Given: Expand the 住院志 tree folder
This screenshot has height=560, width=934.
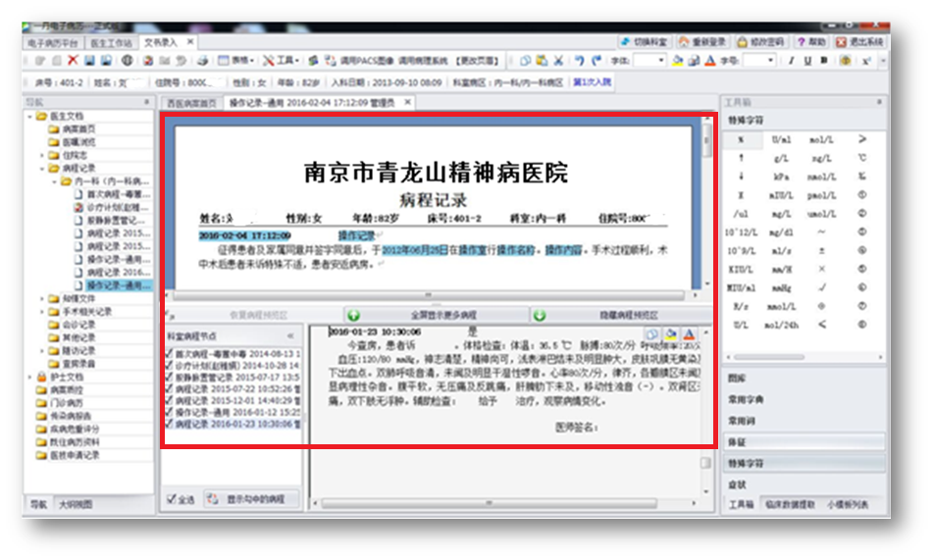Looking at the screenshot, I should coord(42,155).
